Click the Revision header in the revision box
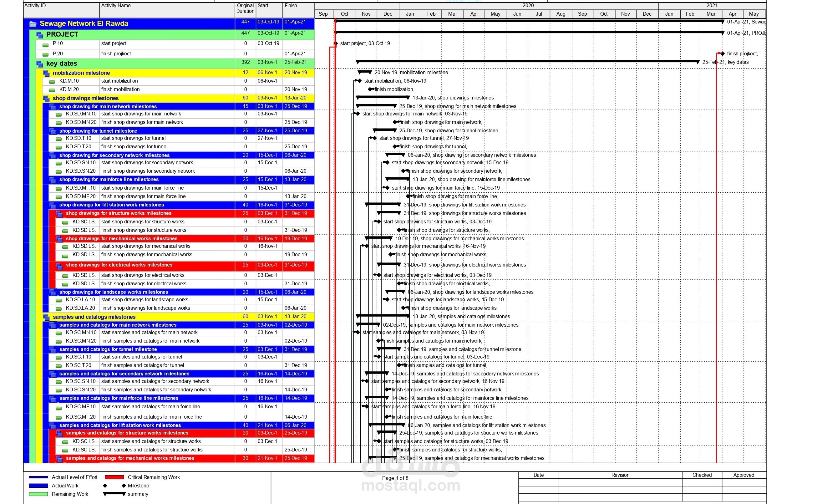This screenshot has height=504, width=822. point(621,475)
